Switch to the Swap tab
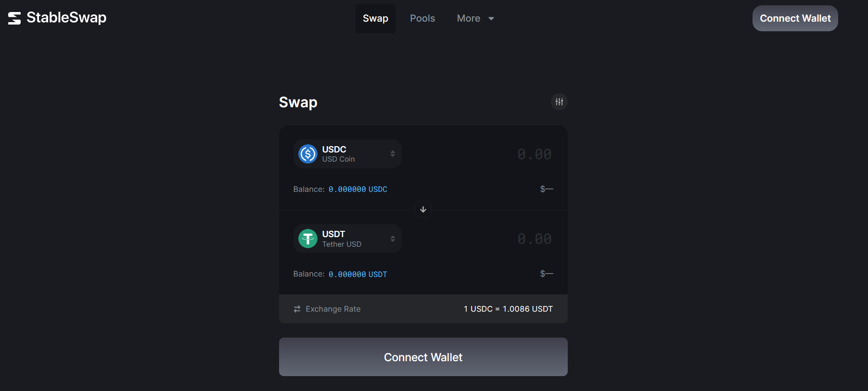868x391 pixels. [x=375, y=18]
